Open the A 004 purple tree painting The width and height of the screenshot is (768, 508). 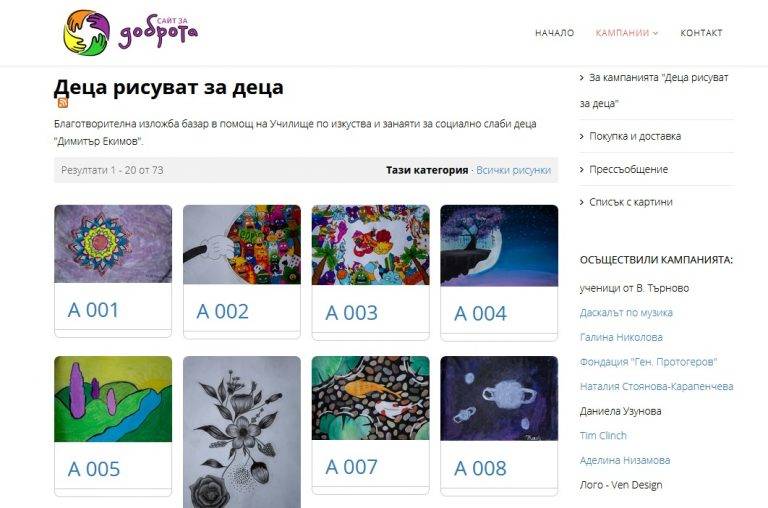pyautogui.click(x=499, y=245)
